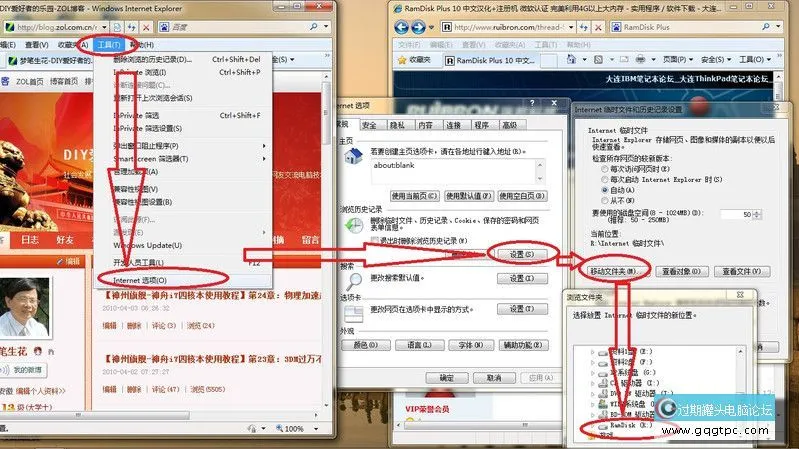The image size is (799, 449).
Task: Switch to 高级 tab in Internet Options
Action: pos(510,125)
